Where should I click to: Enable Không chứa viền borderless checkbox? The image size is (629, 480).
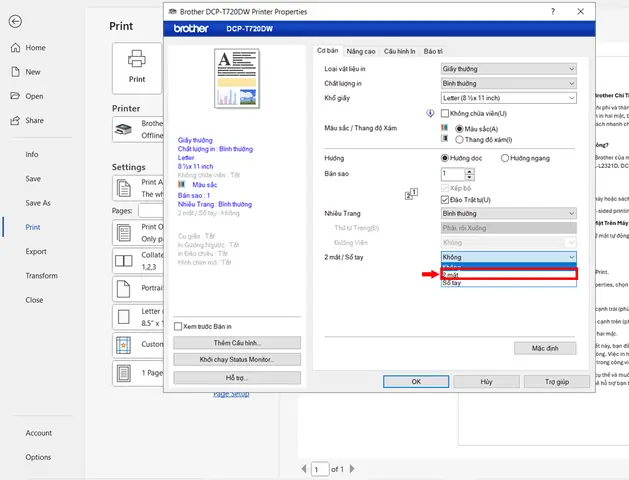tap(444, 113)
